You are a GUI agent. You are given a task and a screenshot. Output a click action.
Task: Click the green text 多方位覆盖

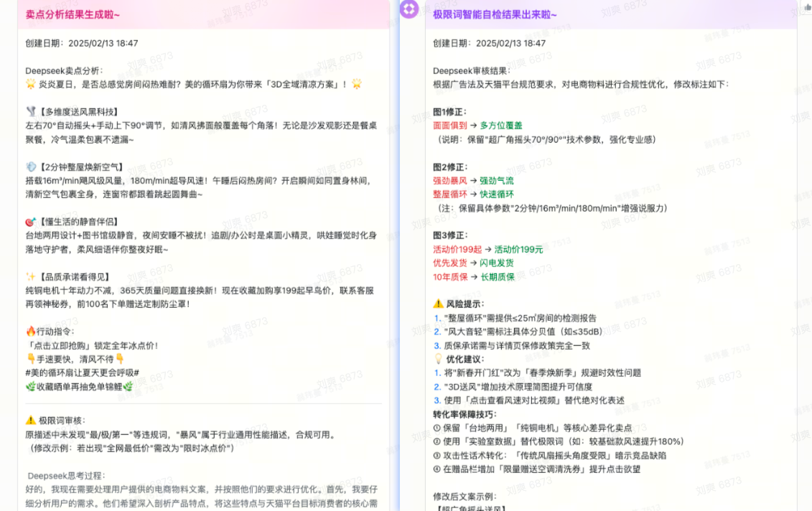[501, 126]
